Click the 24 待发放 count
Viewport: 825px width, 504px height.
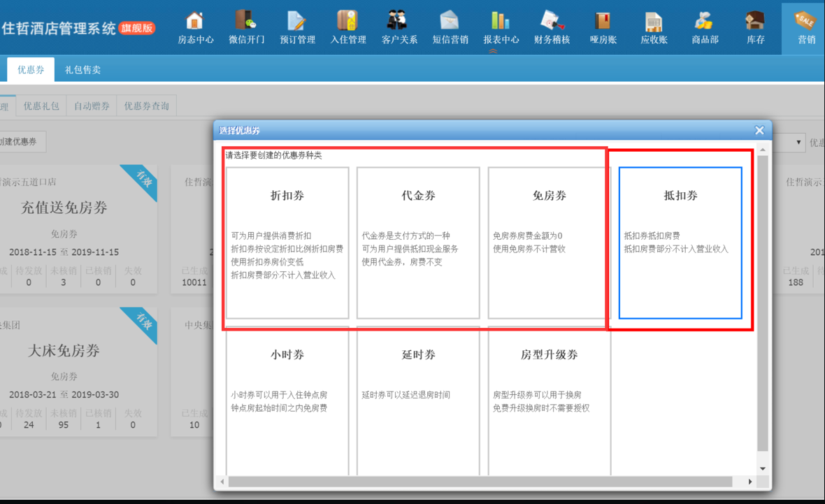[x=29, y=425]
